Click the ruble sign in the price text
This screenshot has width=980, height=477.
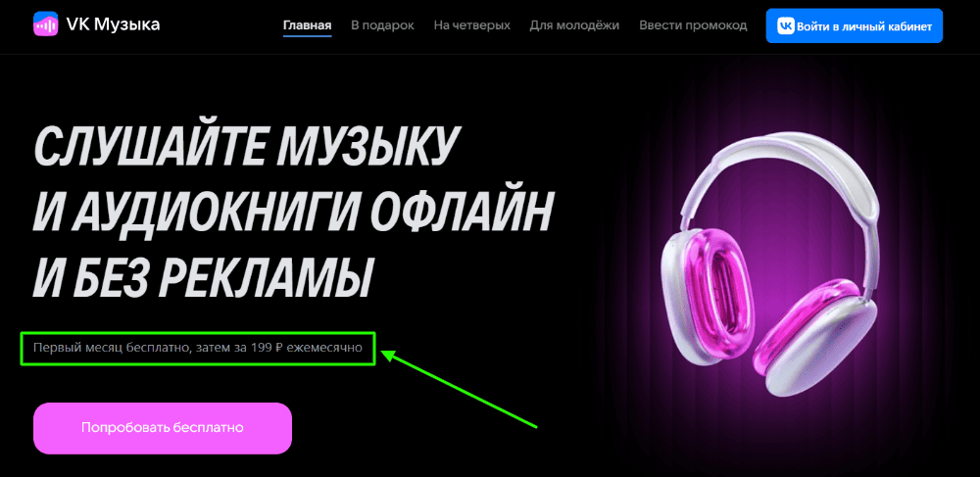point(279,348)
